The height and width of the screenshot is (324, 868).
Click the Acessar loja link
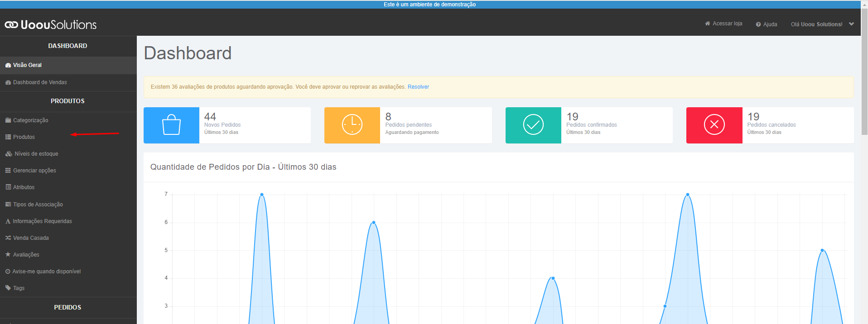[x=723, y=24]
